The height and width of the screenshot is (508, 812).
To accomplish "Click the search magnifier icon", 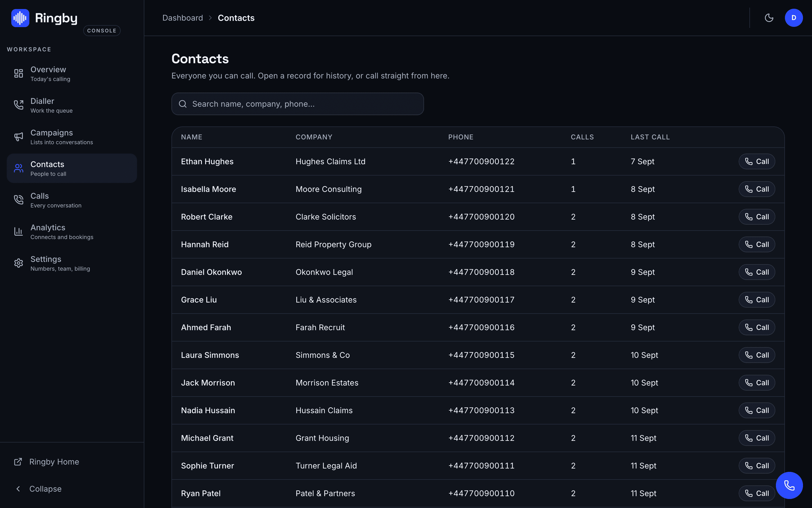I will (x=182, y=104).
